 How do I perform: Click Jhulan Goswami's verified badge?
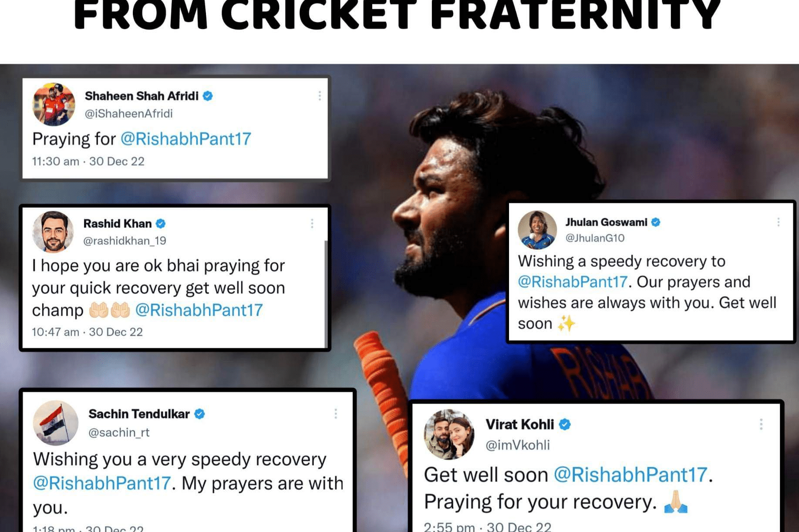click(656, 222)
